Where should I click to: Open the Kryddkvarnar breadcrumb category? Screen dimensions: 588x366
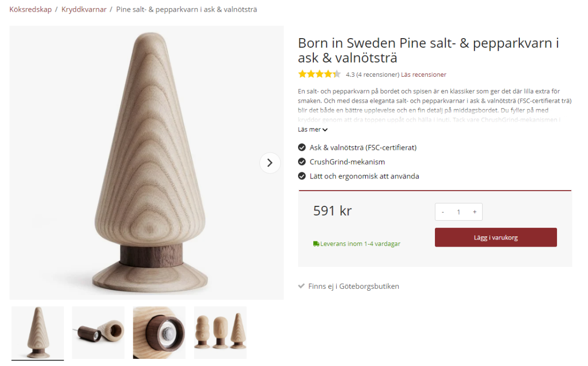pos(84,9)
